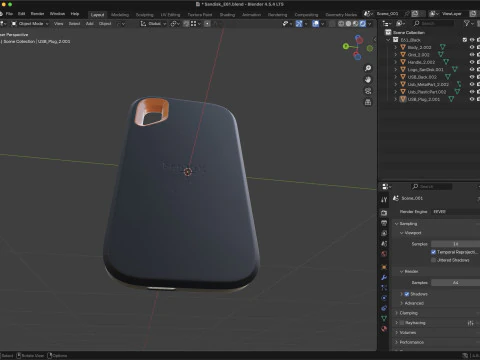
Task: Switch to the Shading workspace tab
Action: (x=227, y=15)
